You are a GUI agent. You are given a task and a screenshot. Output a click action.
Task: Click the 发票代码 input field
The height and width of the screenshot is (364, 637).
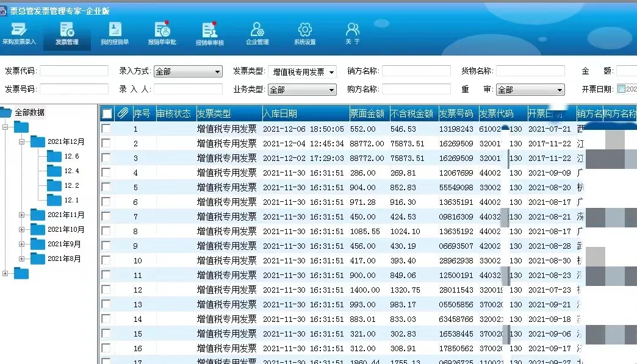click(74, 71)
